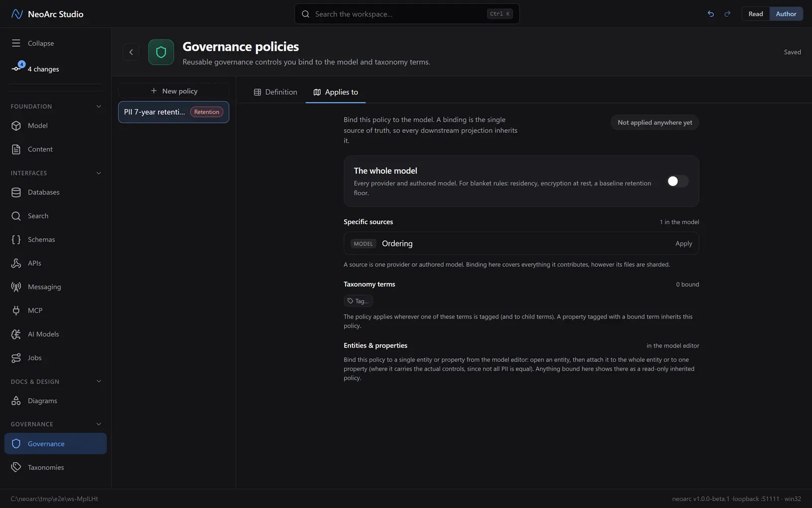Apply policy to Ordering source
The height and width of the screenshot is (508, 812).
point(684,243)
